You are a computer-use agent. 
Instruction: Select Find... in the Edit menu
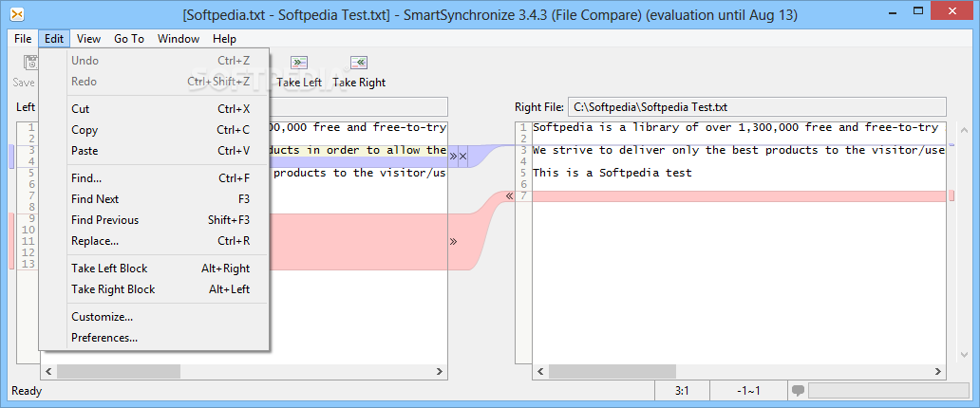tap(155, 178)
